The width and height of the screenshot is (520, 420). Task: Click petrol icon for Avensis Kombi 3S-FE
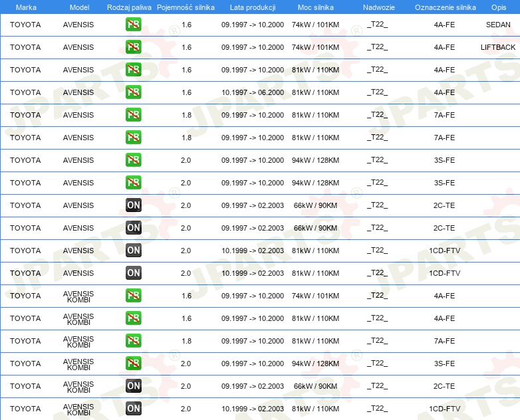(133, 363)
